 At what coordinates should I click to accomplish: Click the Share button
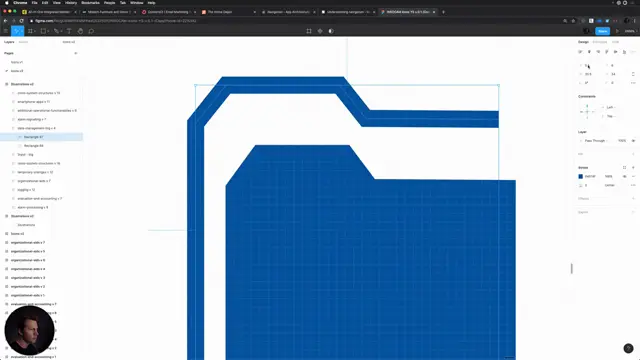tap(602, 31)
